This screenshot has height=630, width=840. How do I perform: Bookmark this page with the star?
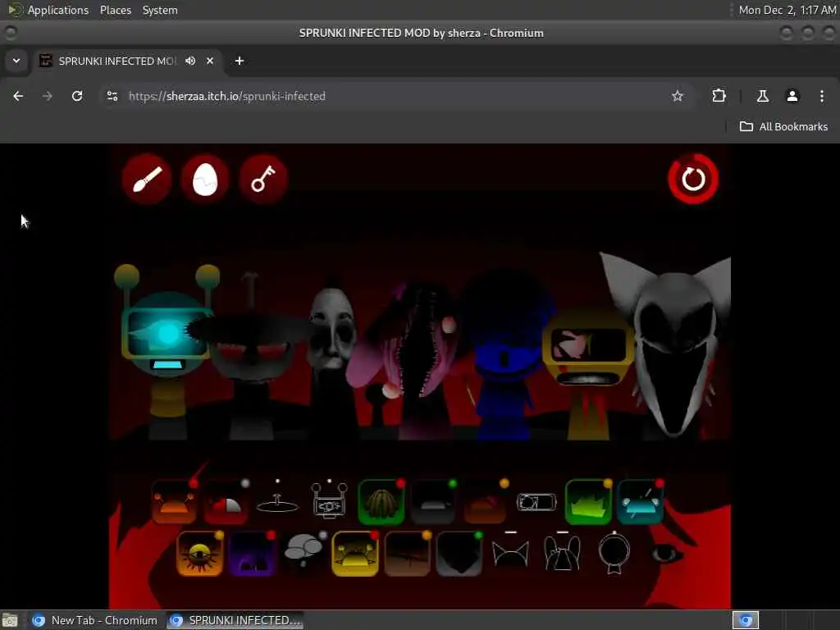pyautogui.click(x=677, y=96)
